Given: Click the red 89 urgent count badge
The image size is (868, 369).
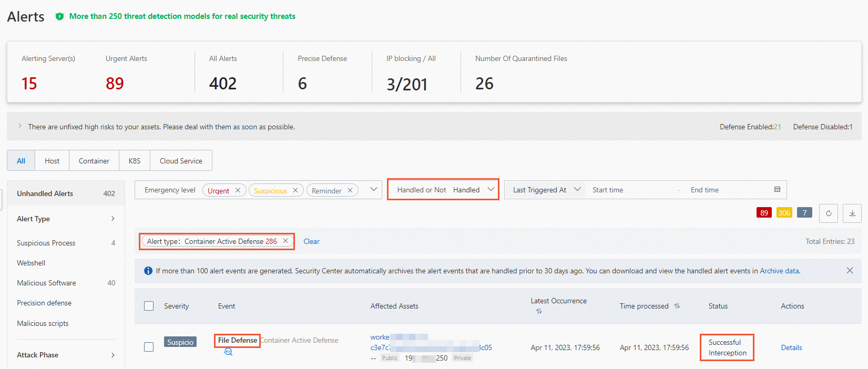Looking at the screenshot, I should [764, 213].
